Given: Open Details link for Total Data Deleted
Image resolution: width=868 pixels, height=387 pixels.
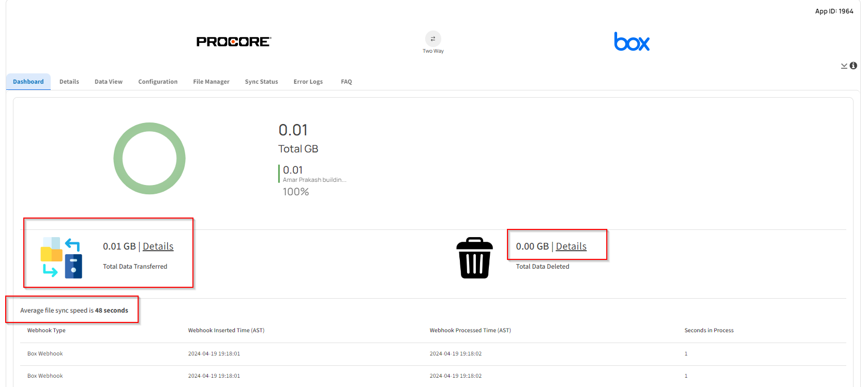Looking at the screenshot, I should (x=571, y=246).
